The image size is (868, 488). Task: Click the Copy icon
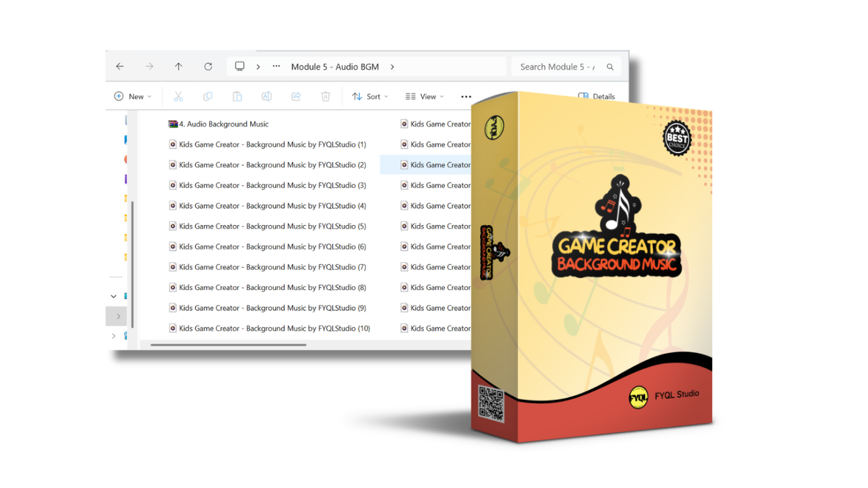coord(208,96)
